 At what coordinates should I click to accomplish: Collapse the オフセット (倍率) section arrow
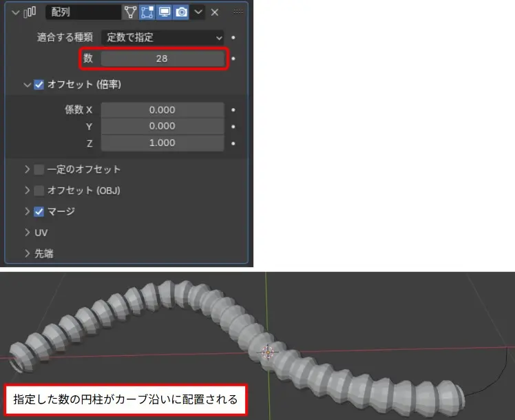click(27, 85)
